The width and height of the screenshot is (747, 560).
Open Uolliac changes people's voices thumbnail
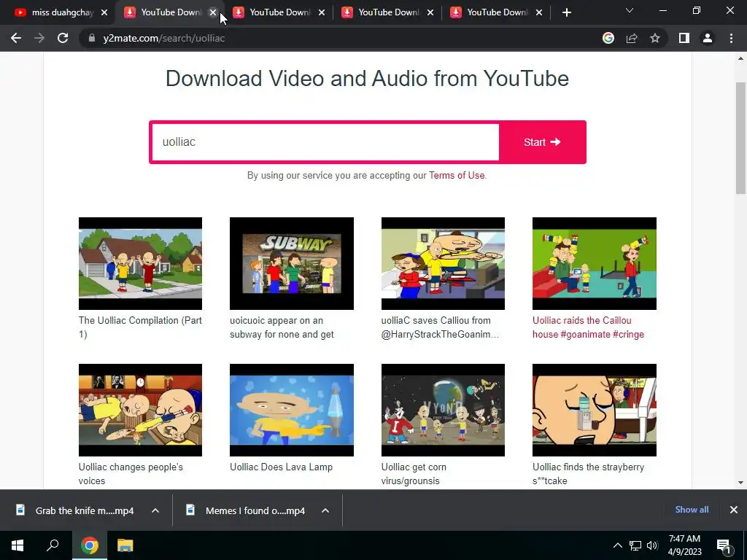[x=140, y=410]
